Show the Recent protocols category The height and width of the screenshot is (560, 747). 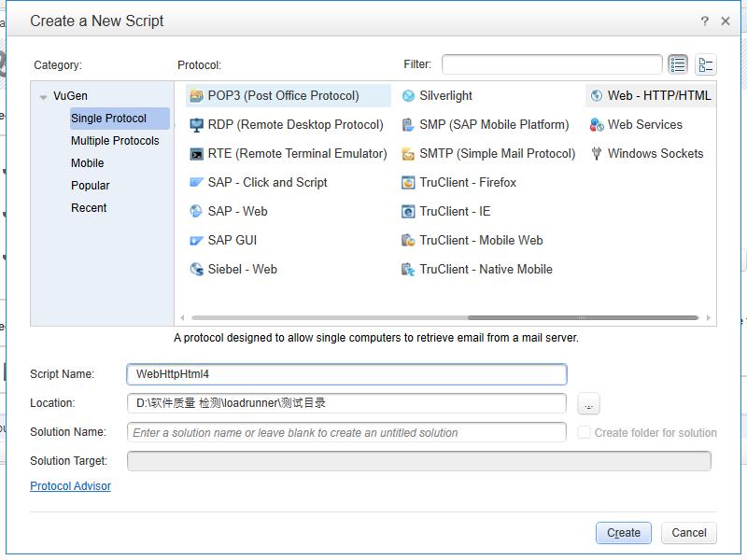(x=89, y=208)
